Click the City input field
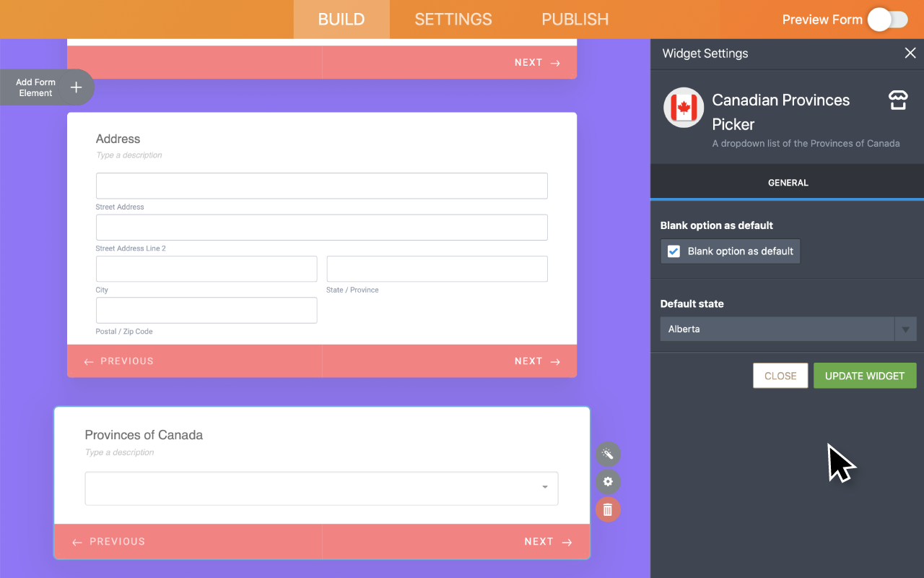The width and height of the screenshot is (924, 578). pyautogui.click(x=206, y=269)
